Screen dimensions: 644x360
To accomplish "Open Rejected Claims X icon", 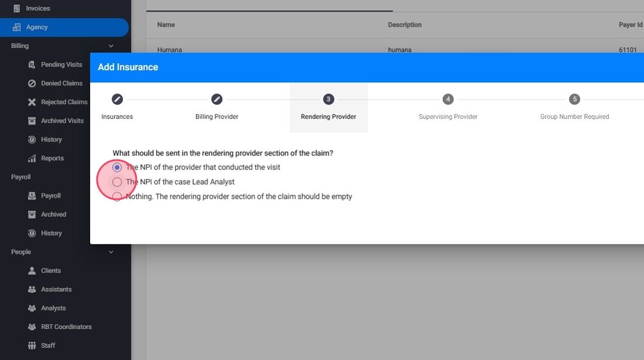I will click(x=32, y=102).
